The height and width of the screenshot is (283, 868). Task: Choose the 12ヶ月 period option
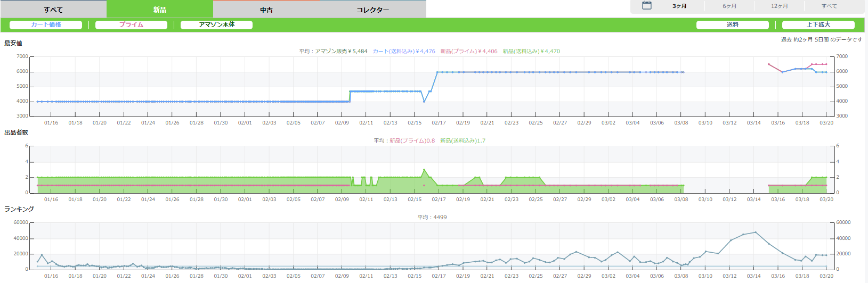(780, 6)
